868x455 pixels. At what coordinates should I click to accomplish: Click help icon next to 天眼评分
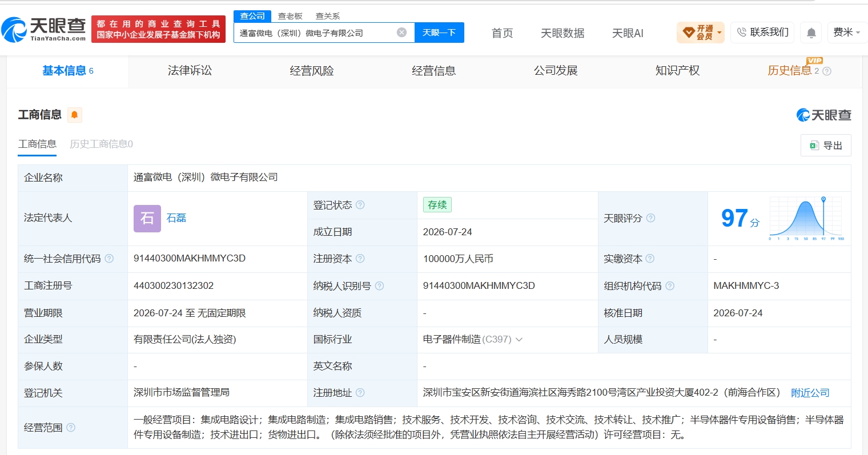[x=650, y=218]
